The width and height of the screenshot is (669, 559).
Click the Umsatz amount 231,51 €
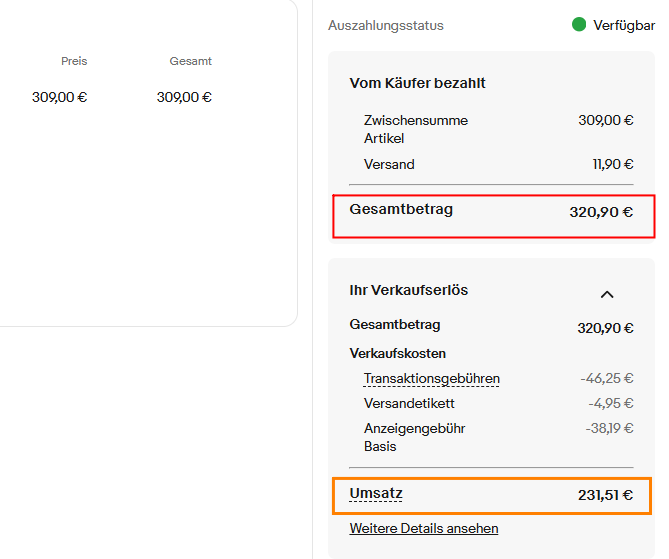click(605, 494)
